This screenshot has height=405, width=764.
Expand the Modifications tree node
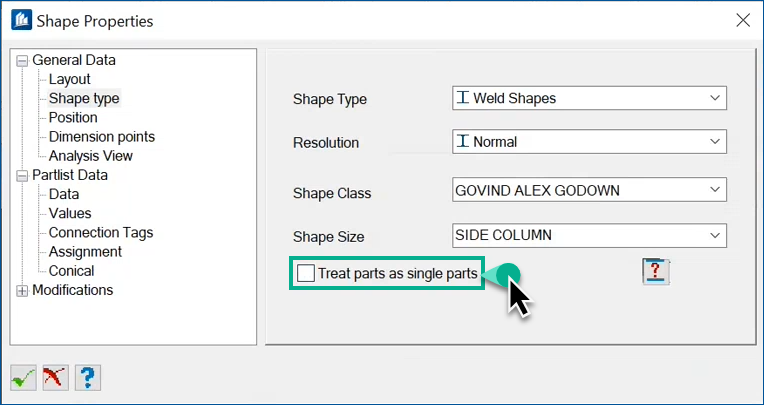[22, 291]
